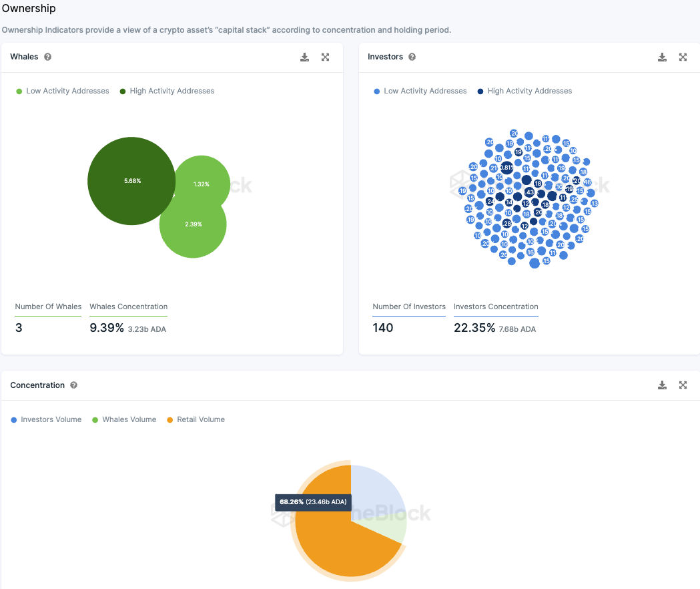The width and height of the screenshot is (700, 589).
Task: Toggle Retail Volume legend item
Action: [196, 419]
